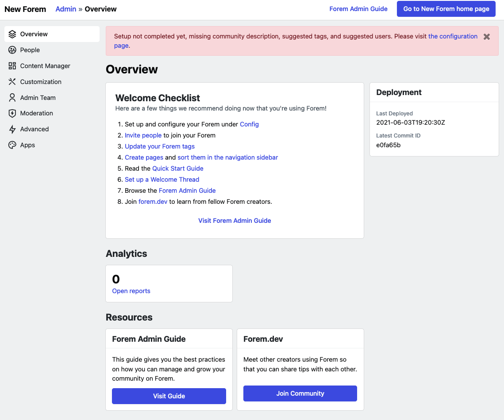Viewport: 504px width, 420px height.
Task: Follow the configuration page link in alert
Action: 453,36
